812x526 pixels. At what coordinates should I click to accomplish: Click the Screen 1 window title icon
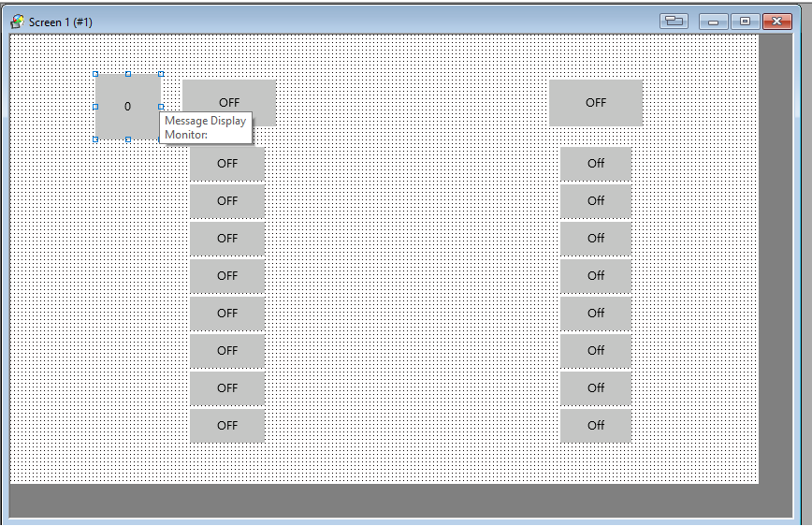pyautogui.click(x=18, y=22)
